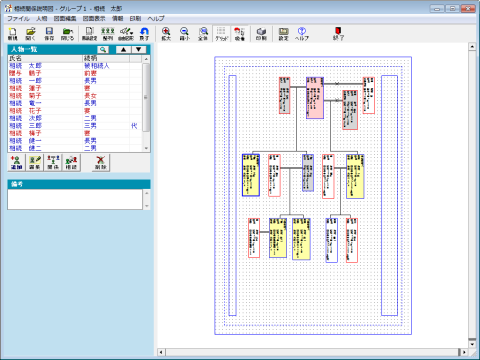Show whole page with 全体 icon
Screen dimensions: 480x360
pos(203,34)
